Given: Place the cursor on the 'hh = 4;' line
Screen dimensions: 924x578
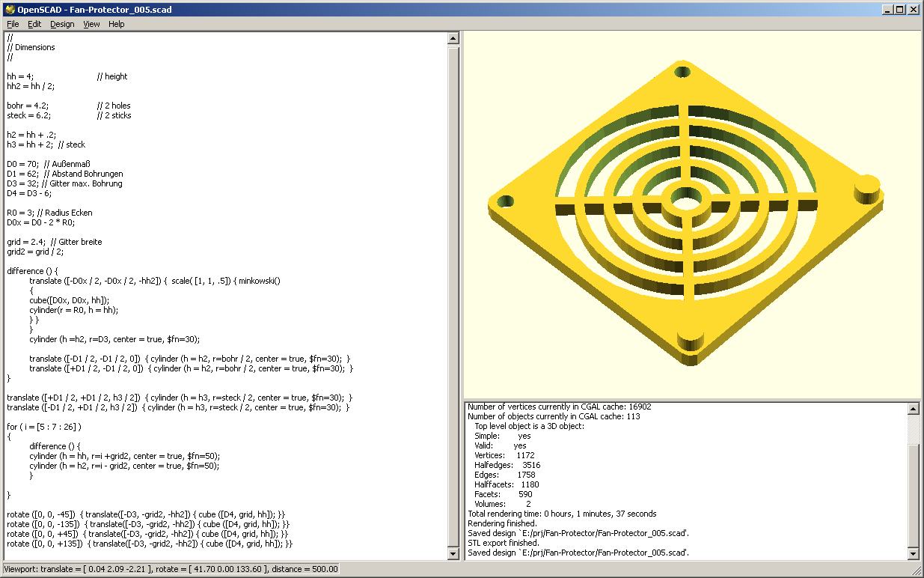Looking at the screenshot, I should [20, 76].
